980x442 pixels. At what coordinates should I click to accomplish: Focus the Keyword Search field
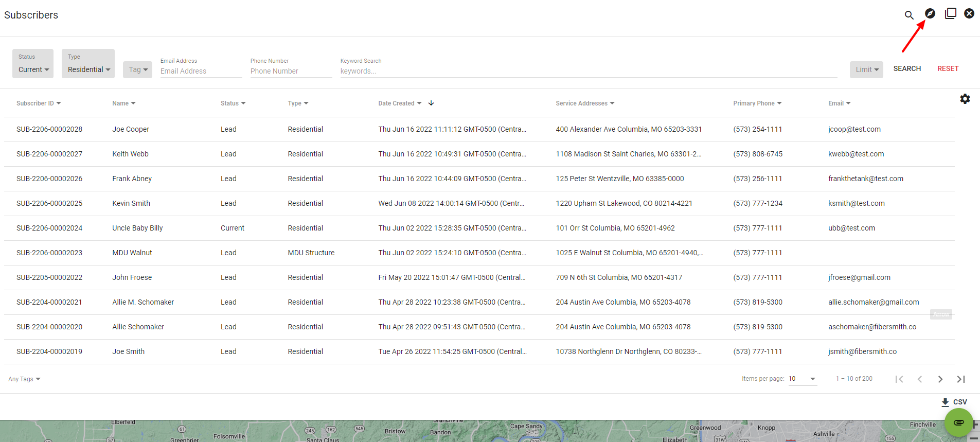click(x=589, y=71)
